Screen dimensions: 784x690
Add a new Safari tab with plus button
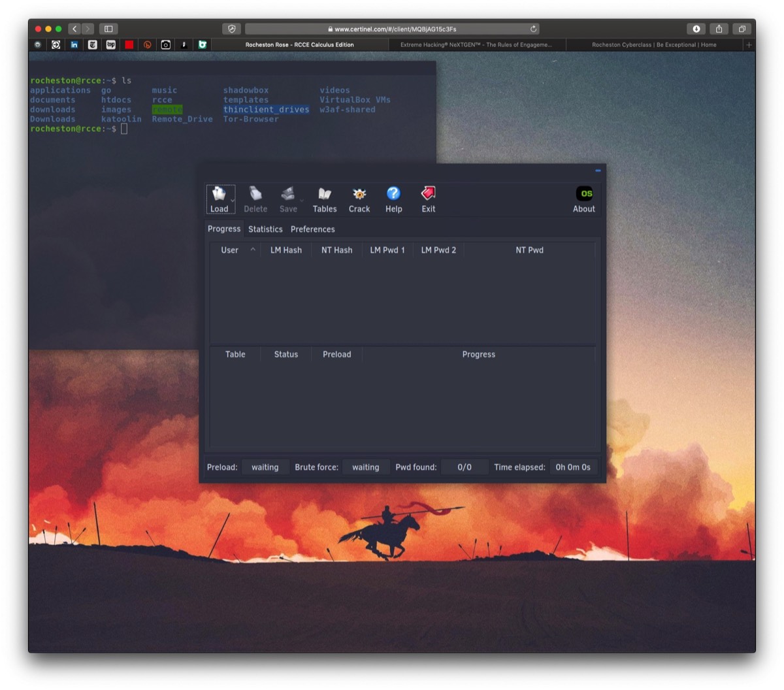749,44
